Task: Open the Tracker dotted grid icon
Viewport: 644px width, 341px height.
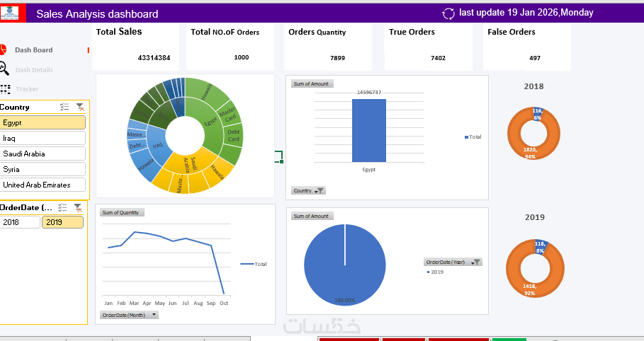Action: point(6,89)
